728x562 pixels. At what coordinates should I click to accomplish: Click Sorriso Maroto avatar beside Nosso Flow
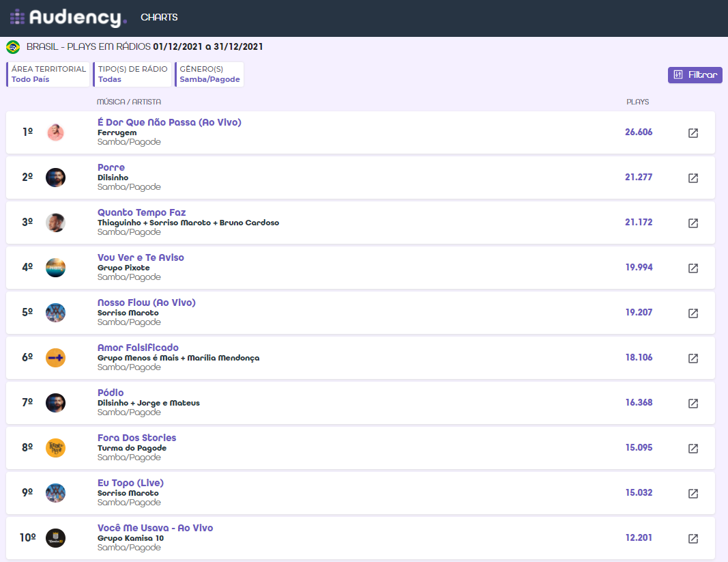55,313
